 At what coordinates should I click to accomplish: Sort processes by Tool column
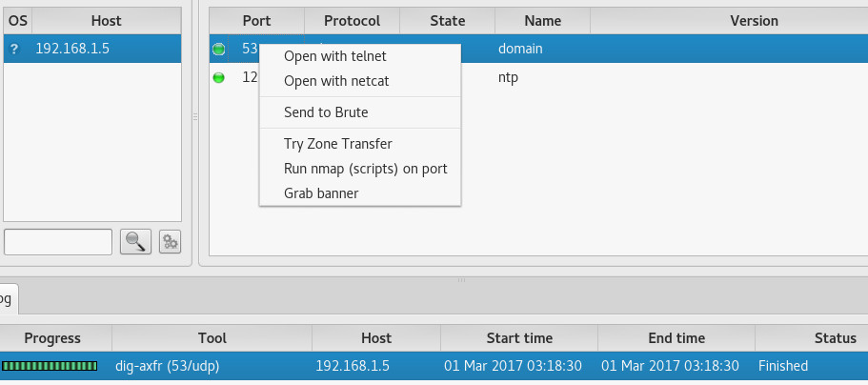tap(212, 338)
